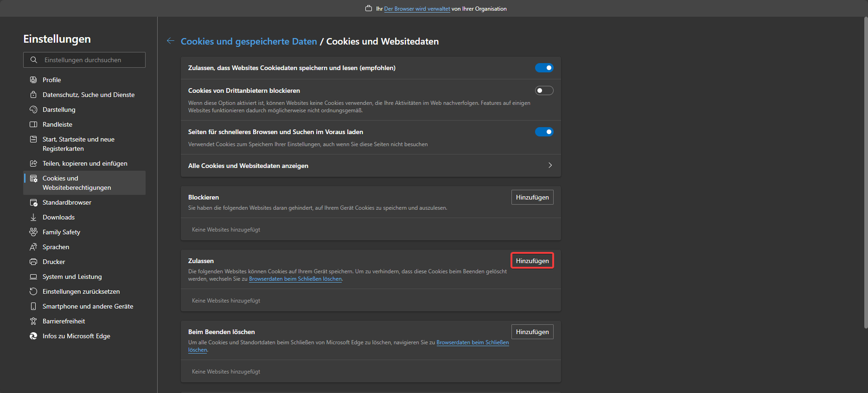
Task: Click Hinzufügen in the Beim Beenden löschen section
Action: click(532, 332)
